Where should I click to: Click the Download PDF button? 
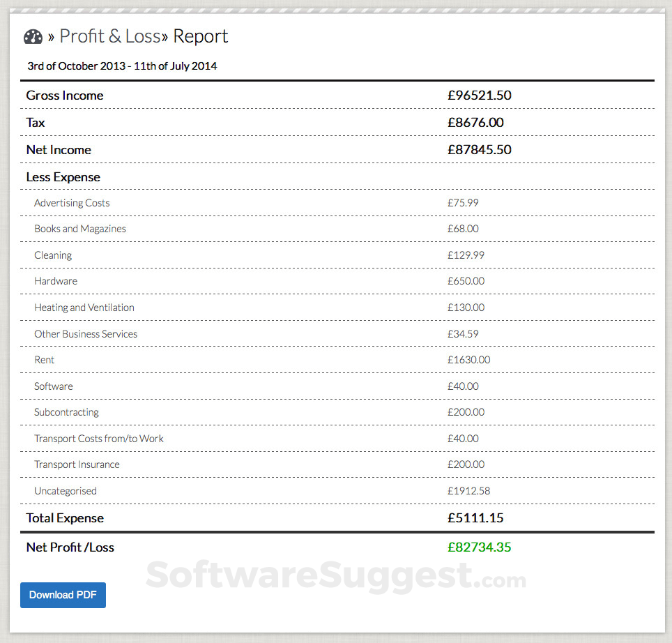[63, 595]
